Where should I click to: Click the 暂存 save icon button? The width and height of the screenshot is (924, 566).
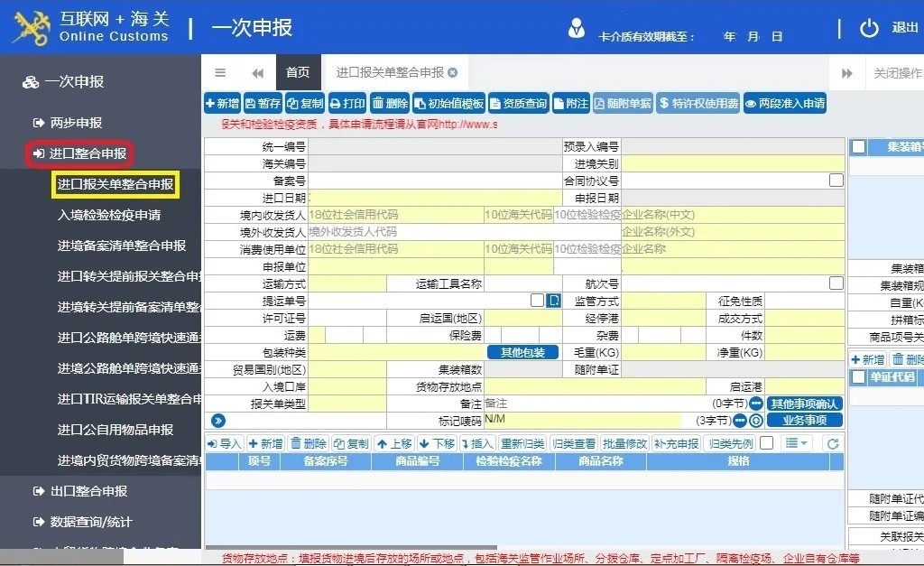(263, 104)
